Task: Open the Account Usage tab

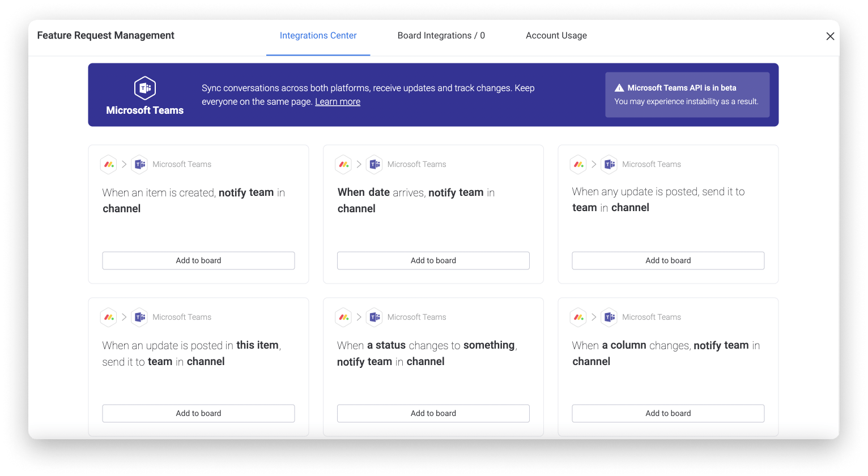Action: coord(556,35)
